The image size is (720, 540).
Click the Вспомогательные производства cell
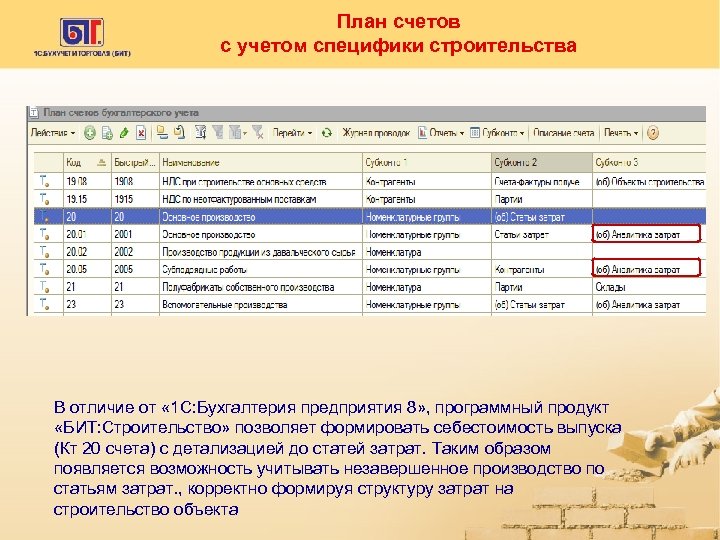tap(261, 304)
